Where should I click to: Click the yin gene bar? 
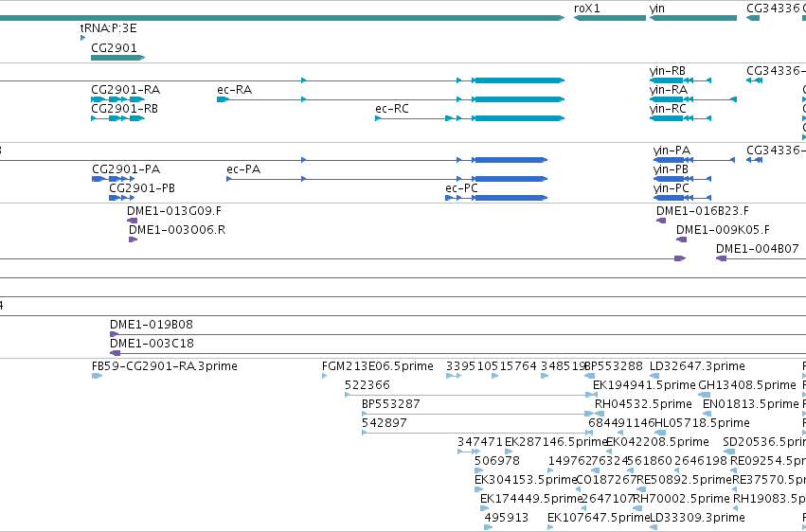pos(693,18)
